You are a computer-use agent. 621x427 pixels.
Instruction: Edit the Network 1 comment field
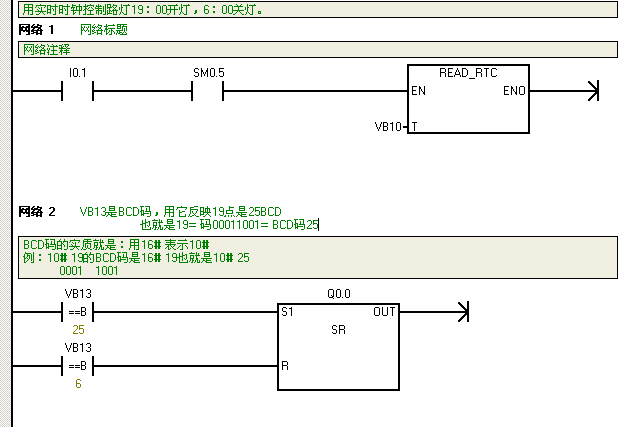tap(316, 49)
